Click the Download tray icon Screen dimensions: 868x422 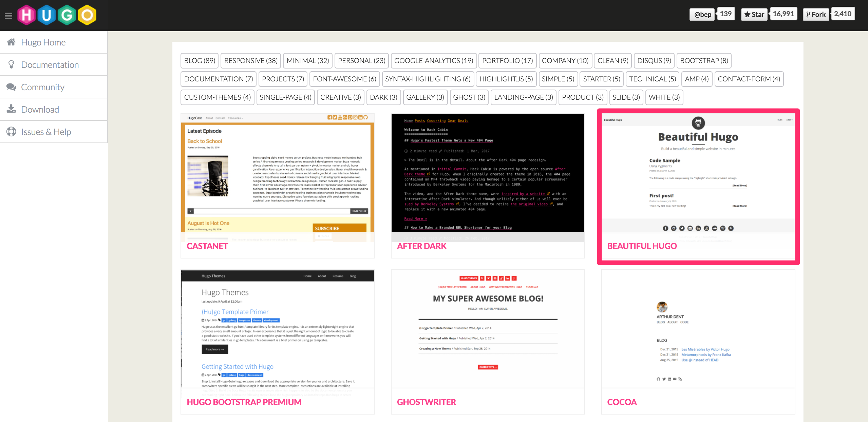coord(11,109)
